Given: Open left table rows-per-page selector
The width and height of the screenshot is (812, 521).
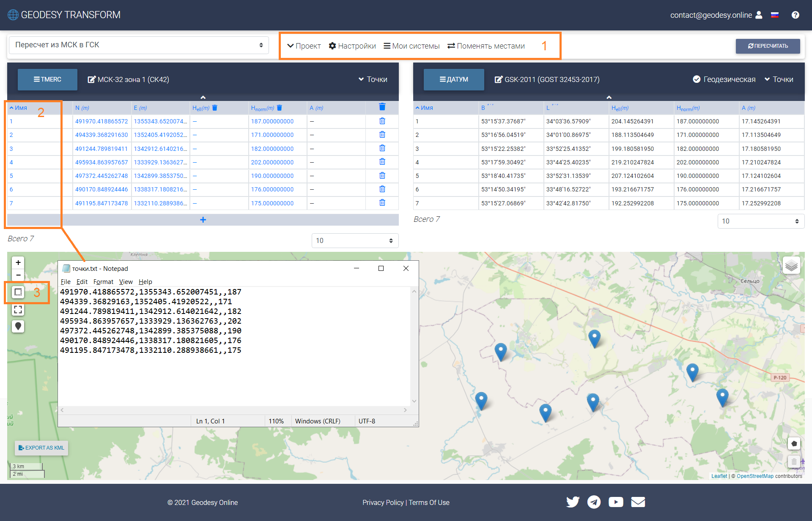Looking at the screenshot, I should (x=354, y=240).
